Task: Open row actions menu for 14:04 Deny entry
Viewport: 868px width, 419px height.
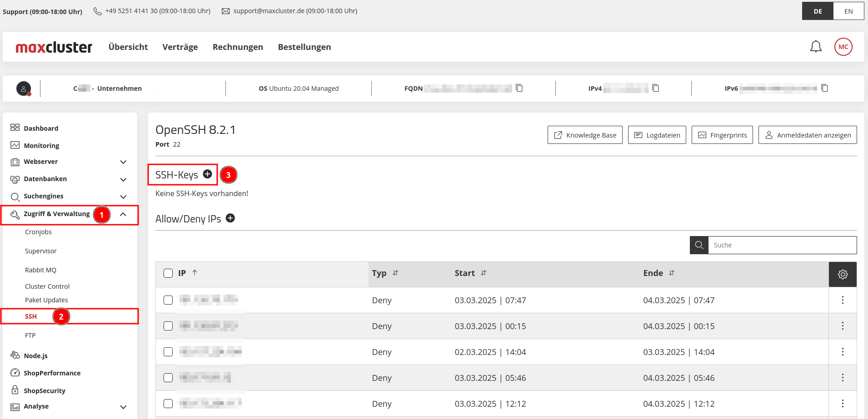Action: click(843, 352)
